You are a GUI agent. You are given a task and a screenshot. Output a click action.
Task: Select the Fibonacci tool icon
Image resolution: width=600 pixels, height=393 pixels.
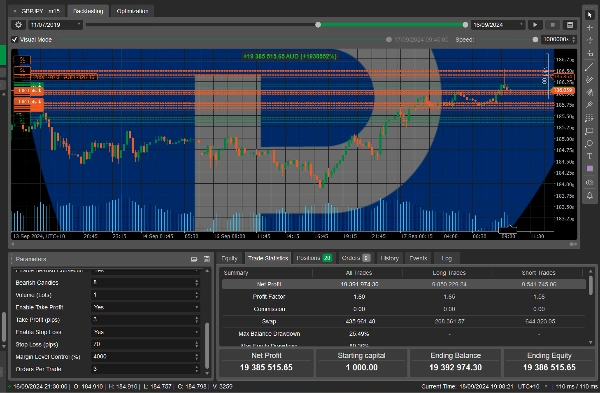589,104
